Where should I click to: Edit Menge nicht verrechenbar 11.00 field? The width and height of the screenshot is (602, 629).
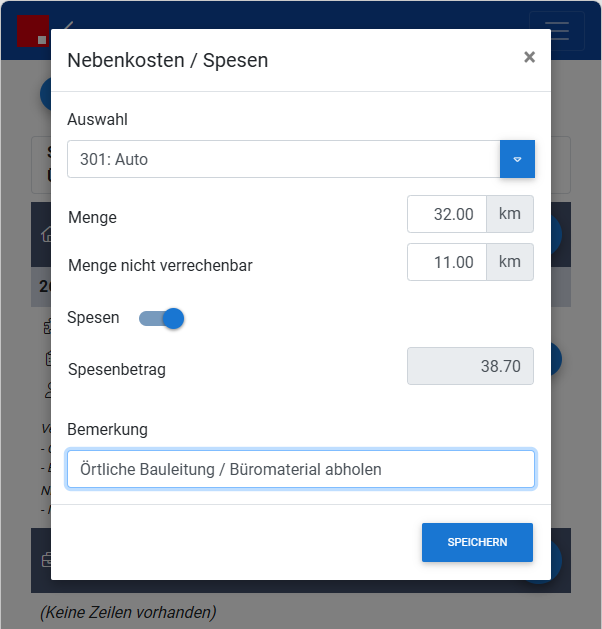pyautogui.click(x=447, y=262)
